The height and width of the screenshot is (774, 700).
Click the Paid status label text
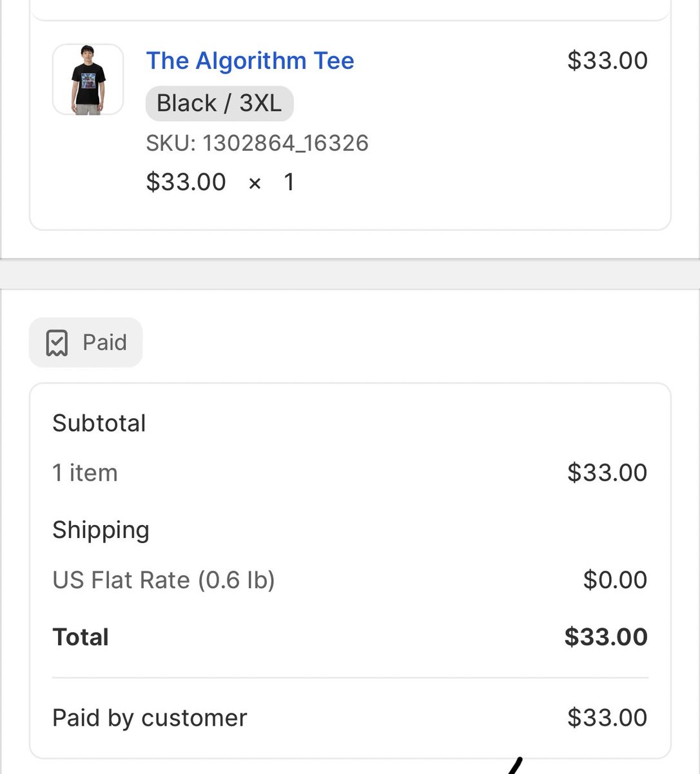(104, 342)
